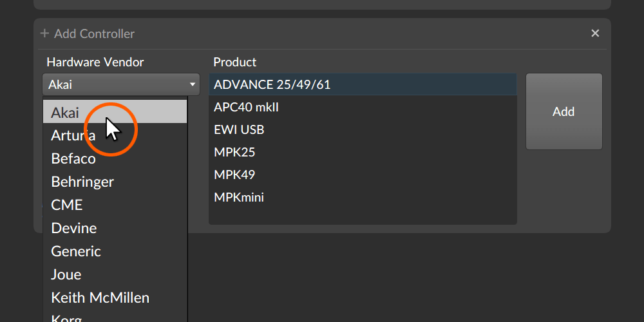The width and height of the screenshot is (644, 322).
Task: Click the plus icon beside Add Controller
Action: (x=44, y=33)
